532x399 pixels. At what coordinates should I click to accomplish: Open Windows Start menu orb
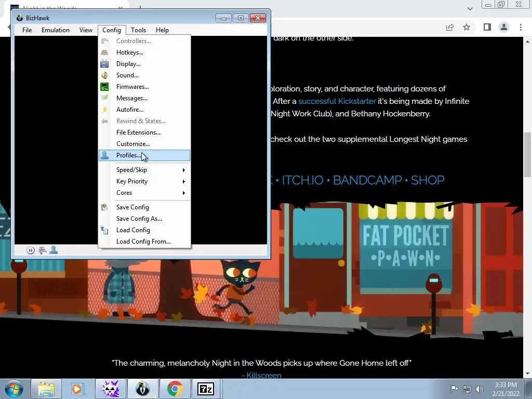click(14, 389)
